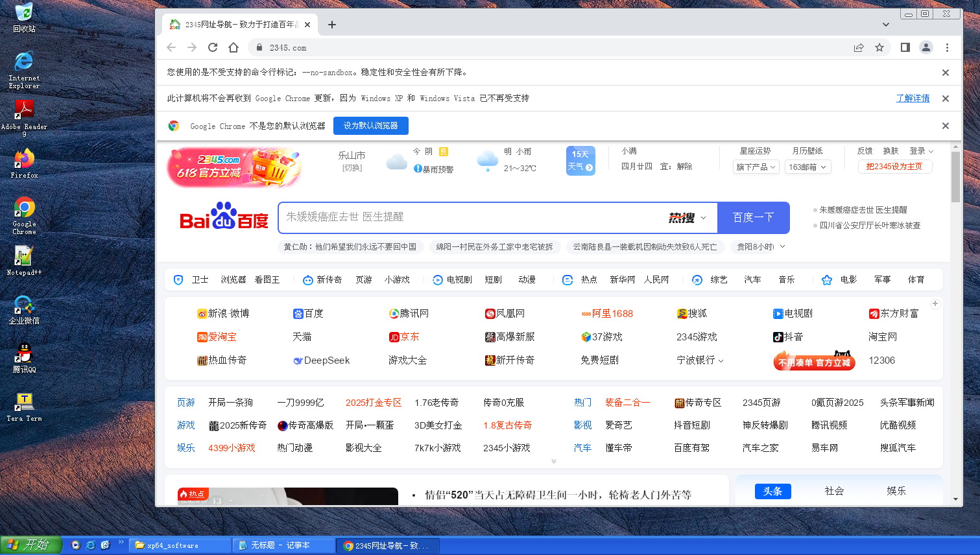Open the Google Chrome desktop shortcut
The image size is (980, 555).
pos(24,215)
